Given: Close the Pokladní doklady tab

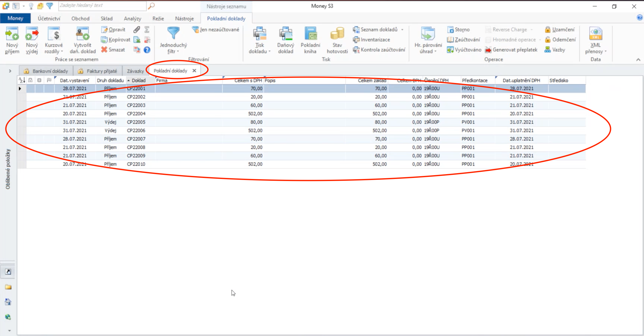Looking at the screenshot, I should click(x=194, y=71).
